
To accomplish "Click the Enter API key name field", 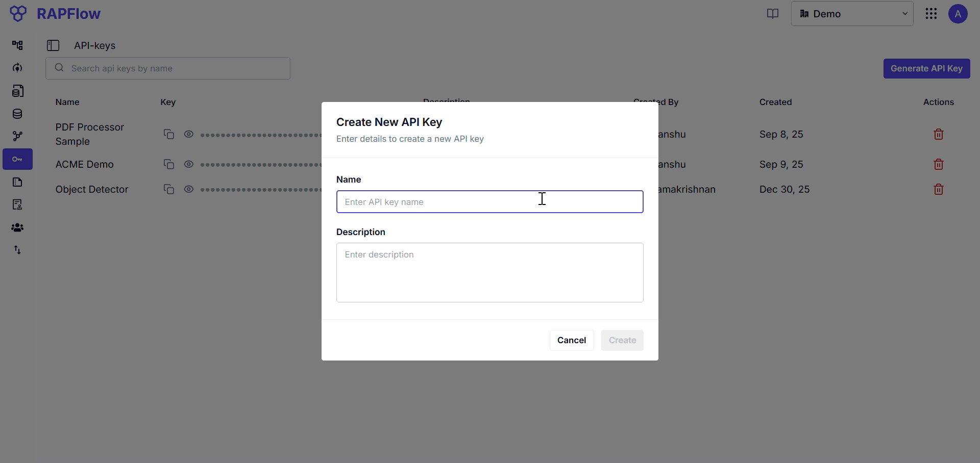I will point(489,201).
